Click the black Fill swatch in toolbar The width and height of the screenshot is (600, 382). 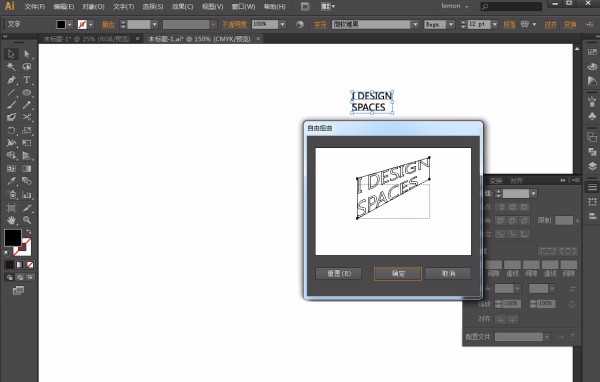(x=13, y=238)
